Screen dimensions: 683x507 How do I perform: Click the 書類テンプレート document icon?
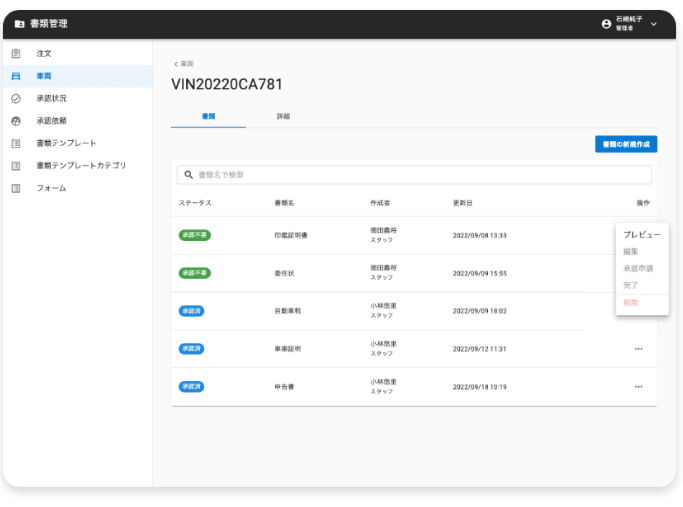pos(16,143)
